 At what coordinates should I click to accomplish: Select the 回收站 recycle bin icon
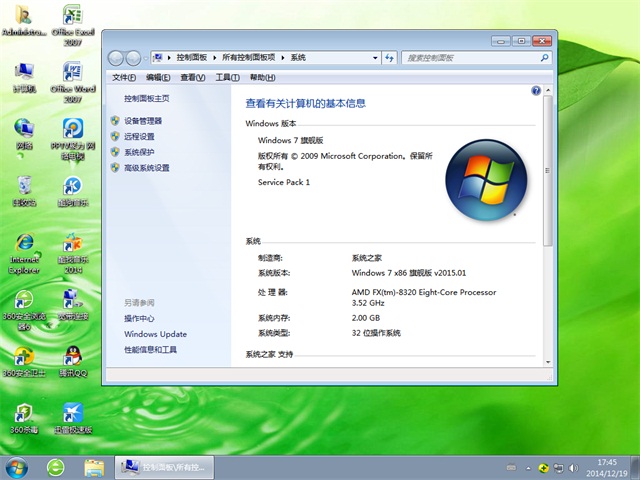(24, 191)
